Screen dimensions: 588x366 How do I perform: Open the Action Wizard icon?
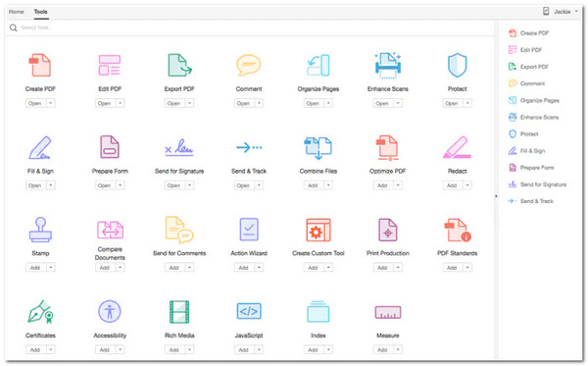[x=249, y=230]
